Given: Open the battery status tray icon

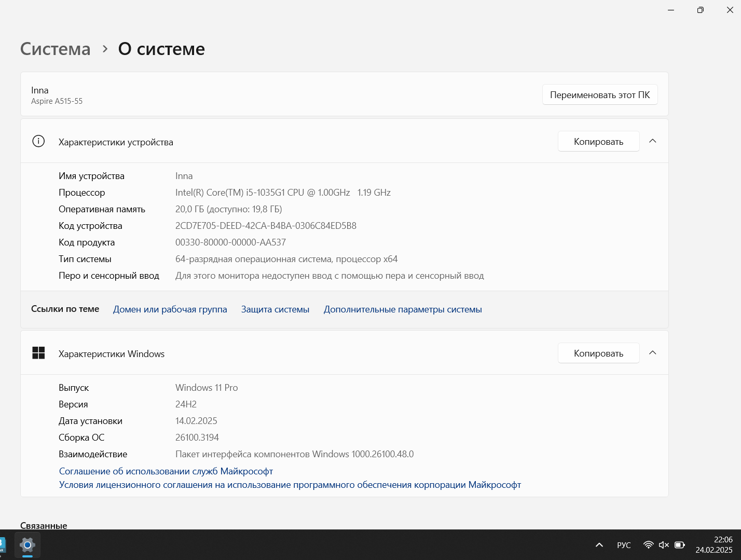Looking at the screenshot, I should click(x=680, y=545).
